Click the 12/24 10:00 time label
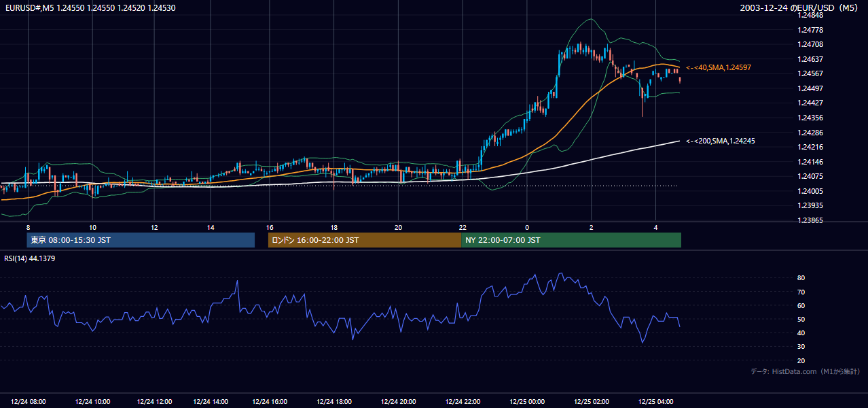 click(93, 401)
